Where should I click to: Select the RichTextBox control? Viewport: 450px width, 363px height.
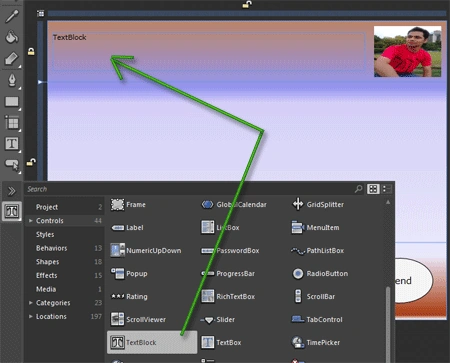pos(228,296)
